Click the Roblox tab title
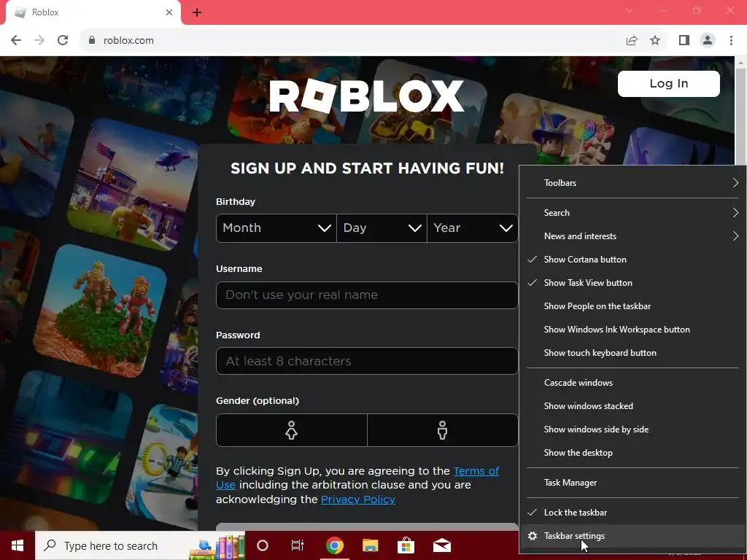This screenshot has width=747, height=560. pyautogui.click(x=45, y=12)
